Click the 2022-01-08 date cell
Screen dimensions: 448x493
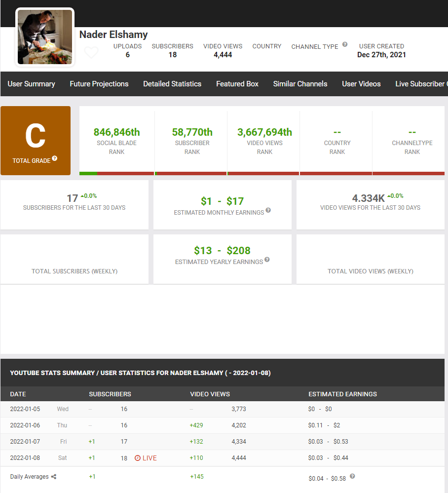[25, 458]
